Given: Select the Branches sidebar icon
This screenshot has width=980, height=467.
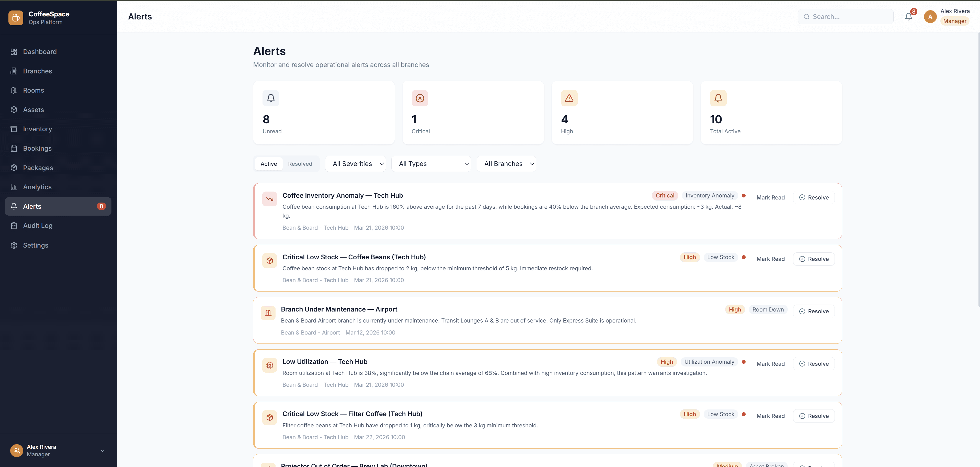Looking at the screenshot, I should point(14,71).
